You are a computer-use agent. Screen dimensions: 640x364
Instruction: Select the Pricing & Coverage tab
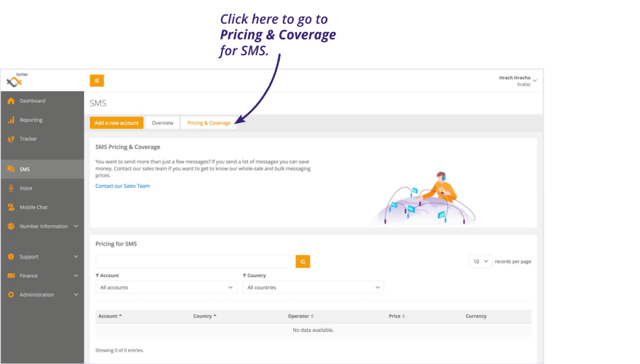point(209,123)
